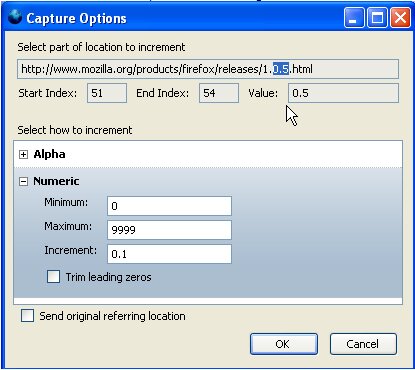Screen dimensions: 415x370
Task: Click the location URL field
Action: (x=208, y=69)
